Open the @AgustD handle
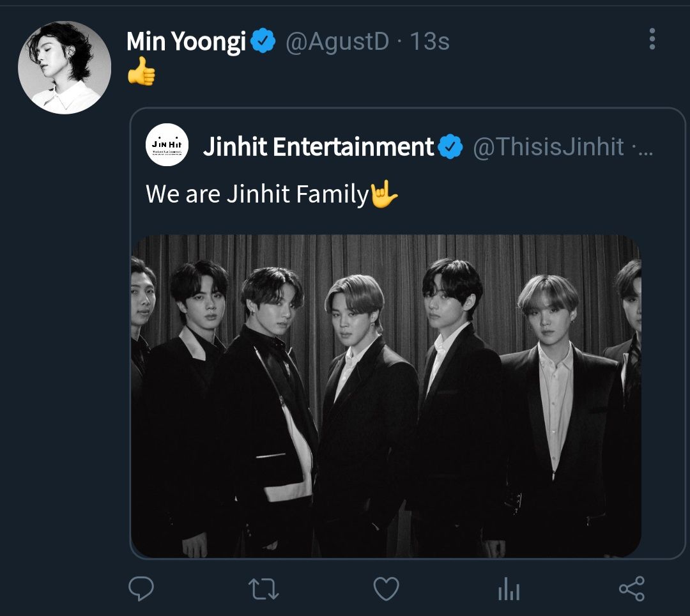Screen dimensions: 690x616 coord(337,42)
